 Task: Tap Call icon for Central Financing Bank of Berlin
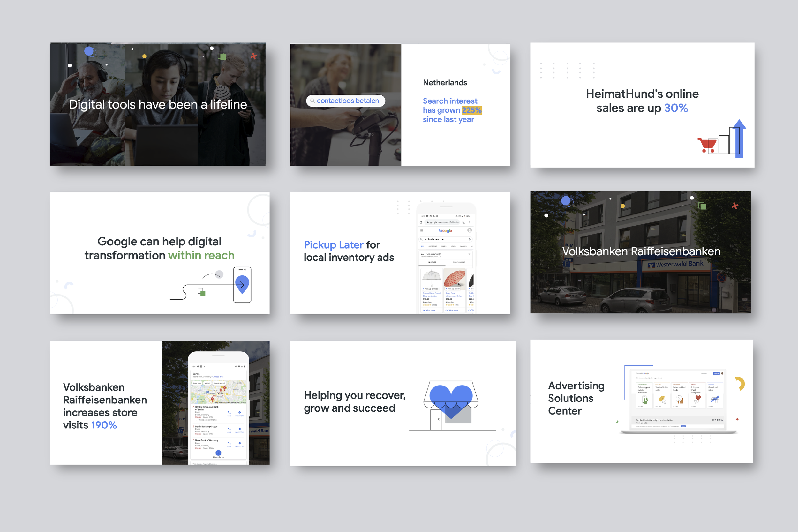pos(230,413)
